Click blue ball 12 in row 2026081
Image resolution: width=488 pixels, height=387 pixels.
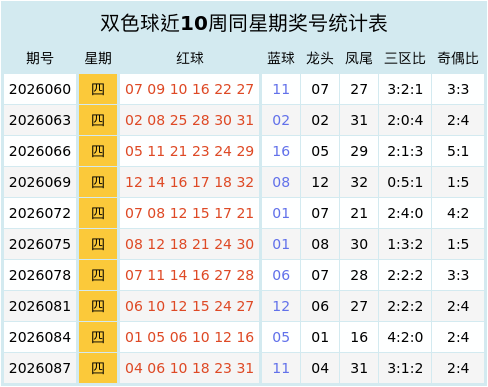tap(281, 306)
